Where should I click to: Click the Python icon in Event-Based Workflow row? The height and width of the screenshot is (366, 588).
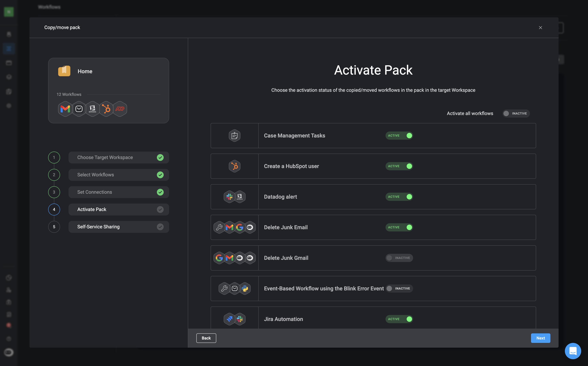[x=245, y=289]
